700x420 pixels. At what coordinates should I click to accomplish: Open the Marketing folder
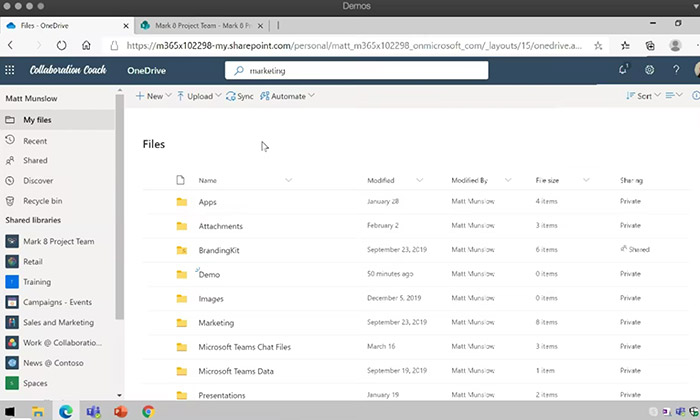pos(216,323)
